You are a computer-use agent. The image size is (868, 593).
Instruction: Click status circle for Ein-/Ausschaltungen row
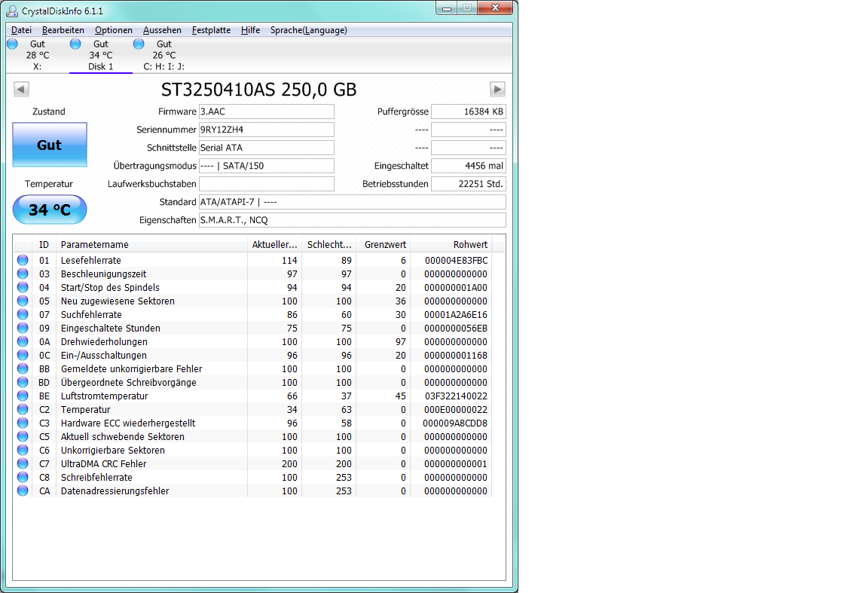[x=23, y=355]
